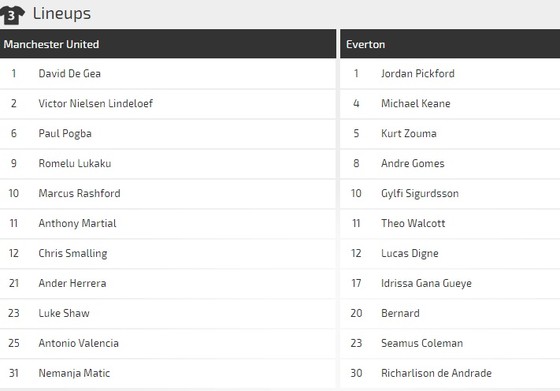
Task: Open Victor Nielsen Lindeloef player entry
Action: click(x=96, y=104)
